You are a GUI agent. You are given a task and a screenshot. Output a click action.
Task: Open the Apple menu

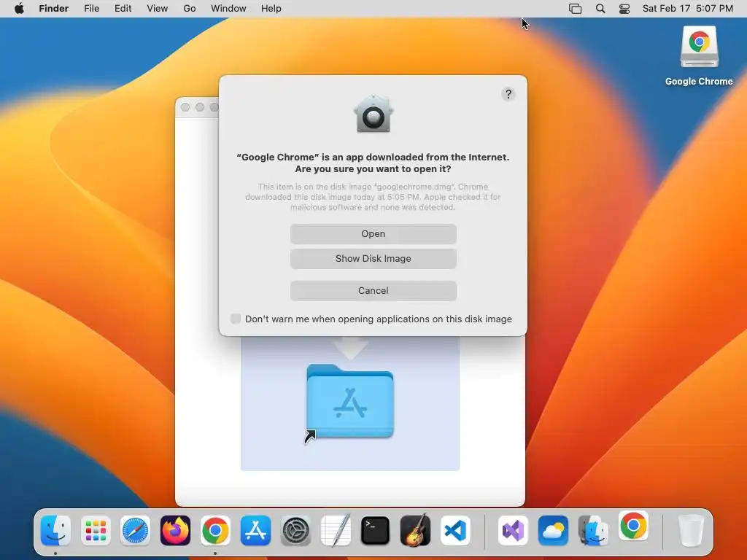pyautogui.click(x=19, y=9)
